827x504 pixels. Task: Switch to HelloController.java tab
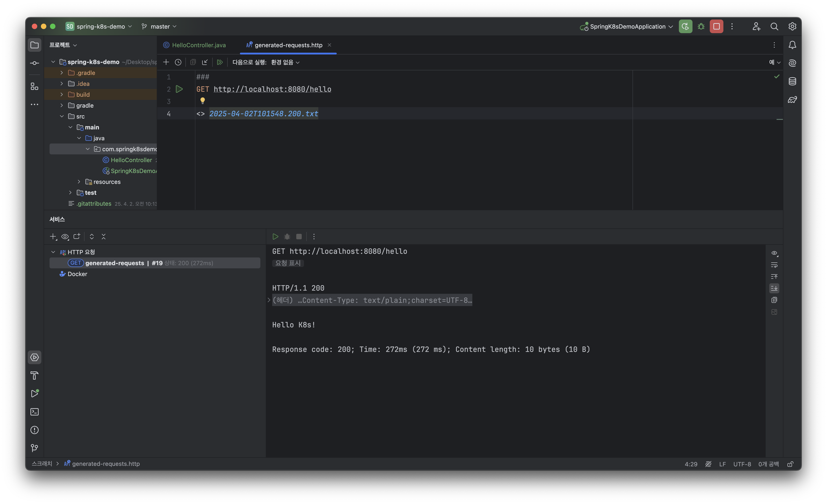click(x=198, y=45)
